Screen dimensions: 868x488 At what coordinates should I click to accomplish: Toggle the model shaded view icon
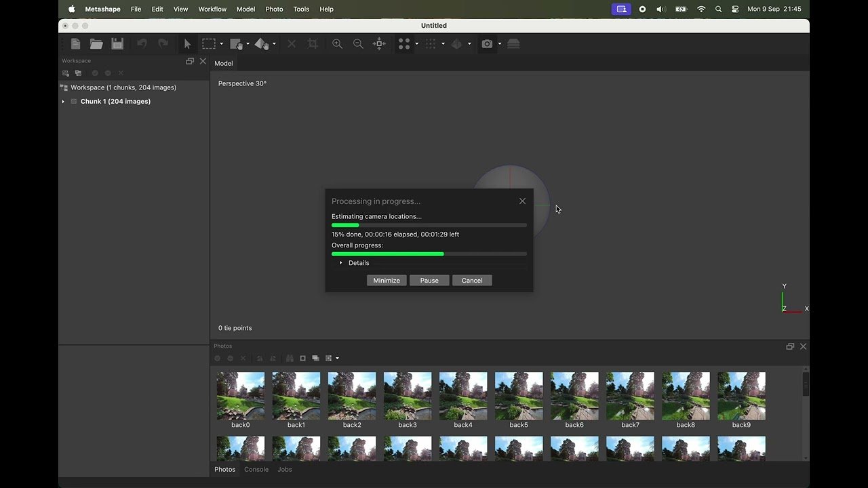click(456, 44)
